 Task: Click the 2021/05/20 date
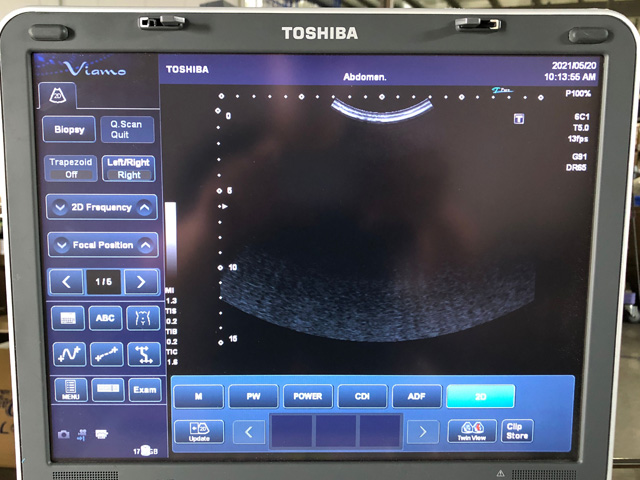574,65
